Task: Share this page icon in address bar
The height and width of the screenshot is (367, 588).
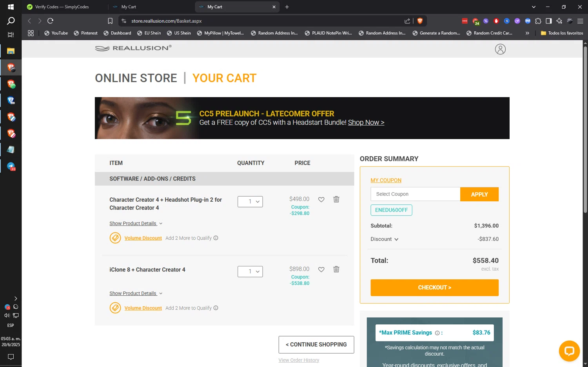Action: pos(407,21)
